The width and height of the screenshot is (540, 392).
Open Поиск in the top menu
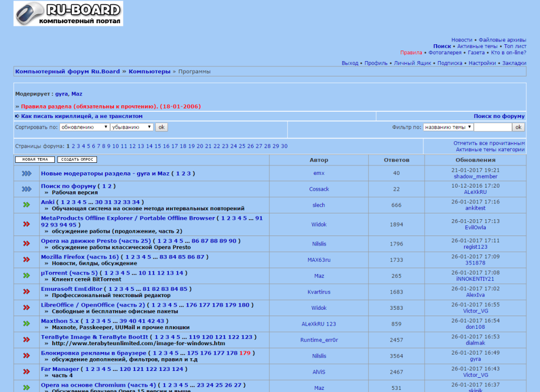tap(442, 46)
